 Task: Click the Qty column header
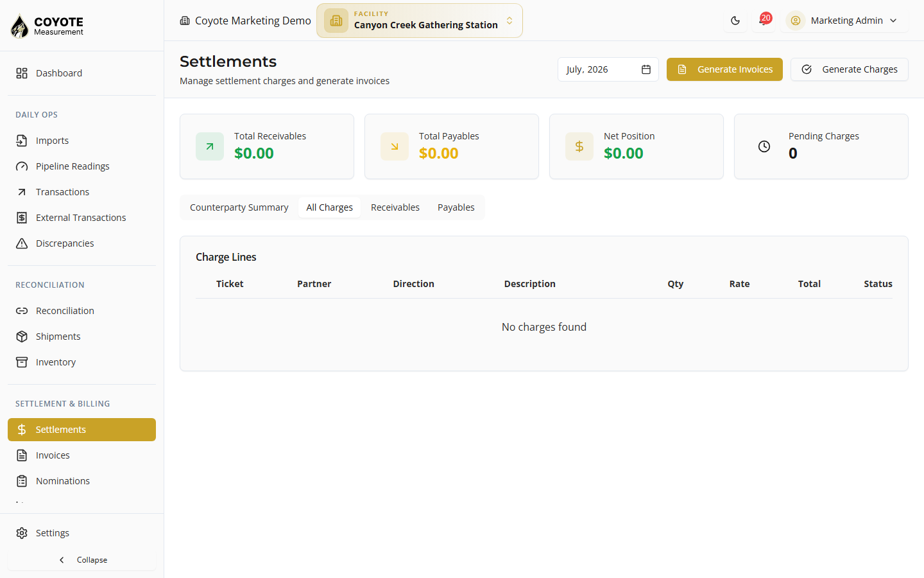676,284
